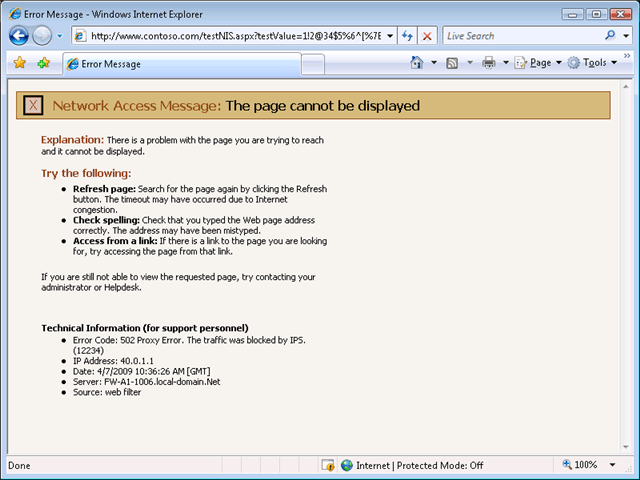
Task: Open the search provider dropdown arrow
Action: 626,35
